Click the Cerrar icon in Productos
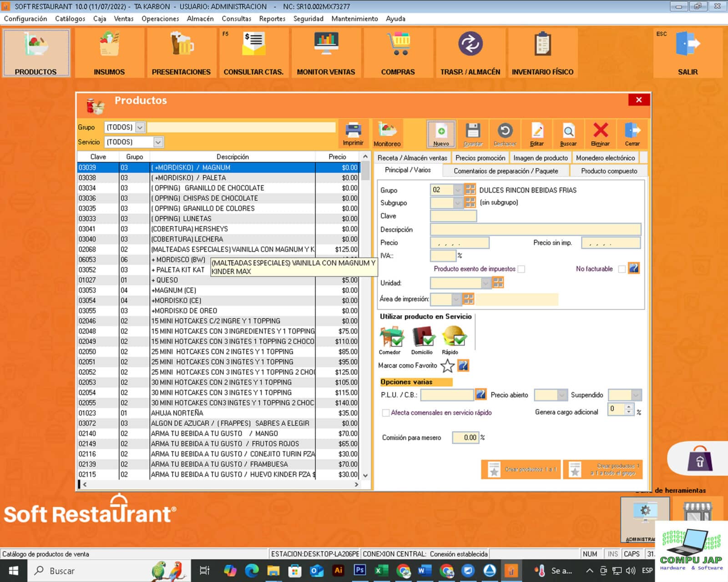 pos(632,134)
